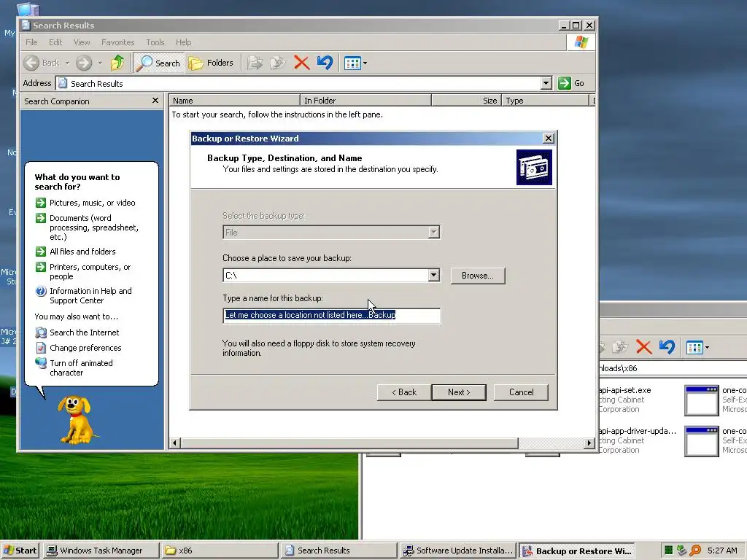Image resolution: width=747 pixels, height=560 pixels.
Task: Click the Browse... button in wizard
Action: [478, 276]
